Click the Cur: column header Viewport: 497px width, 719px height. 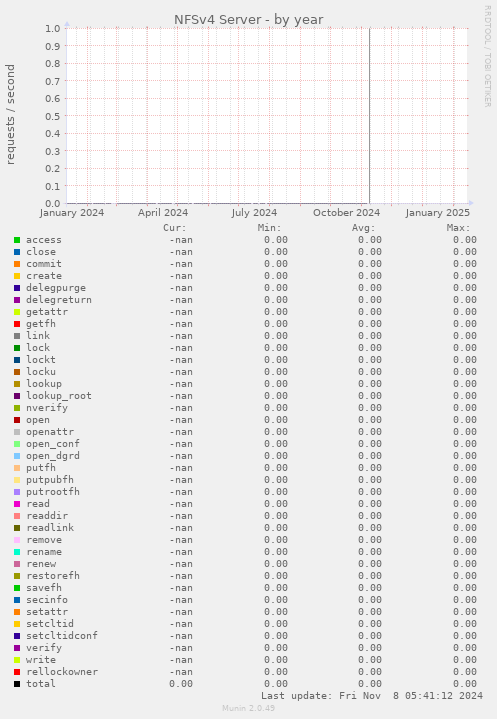coord(175,228)
